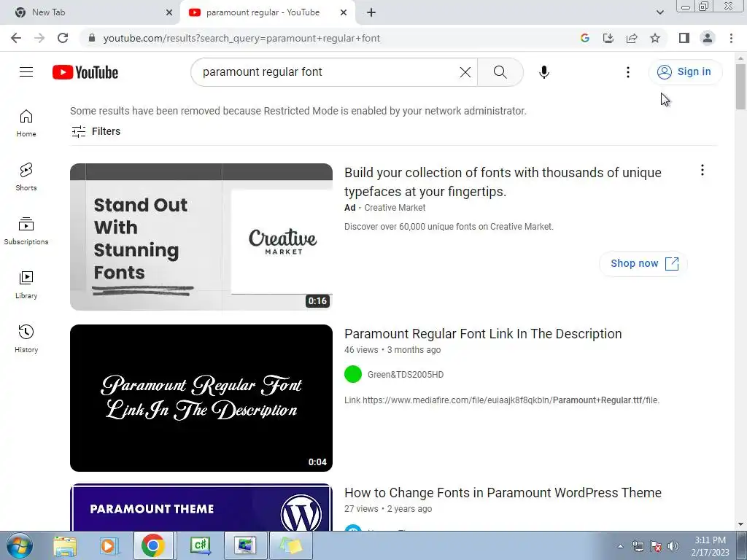Show hidden system tray icons
The width and height of the screenshot is (747, 560).
(620, 547)
